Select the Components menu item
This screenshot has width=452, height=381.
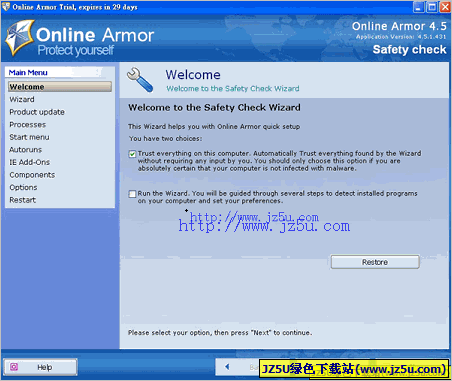point(32,175)
